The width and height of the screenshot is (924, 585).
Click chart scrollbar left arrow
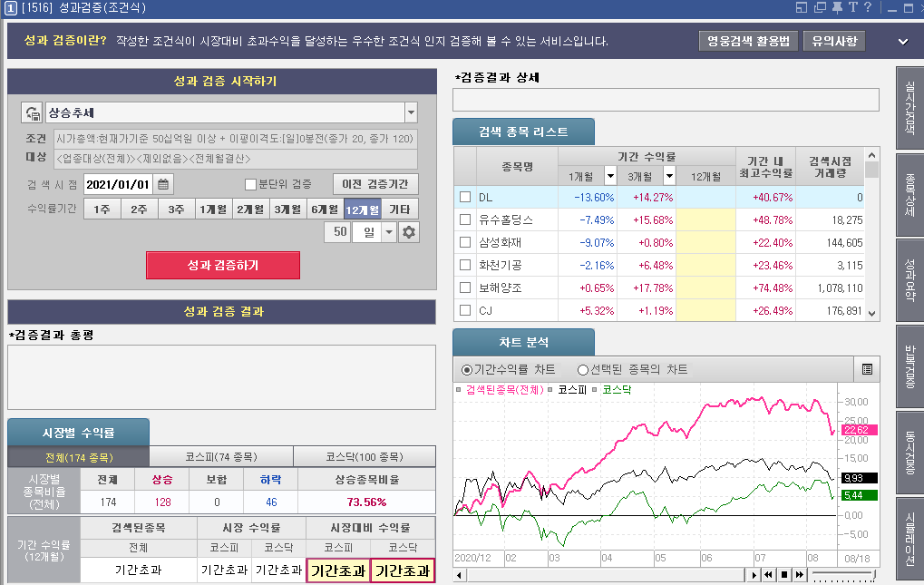tap(459, 574)
